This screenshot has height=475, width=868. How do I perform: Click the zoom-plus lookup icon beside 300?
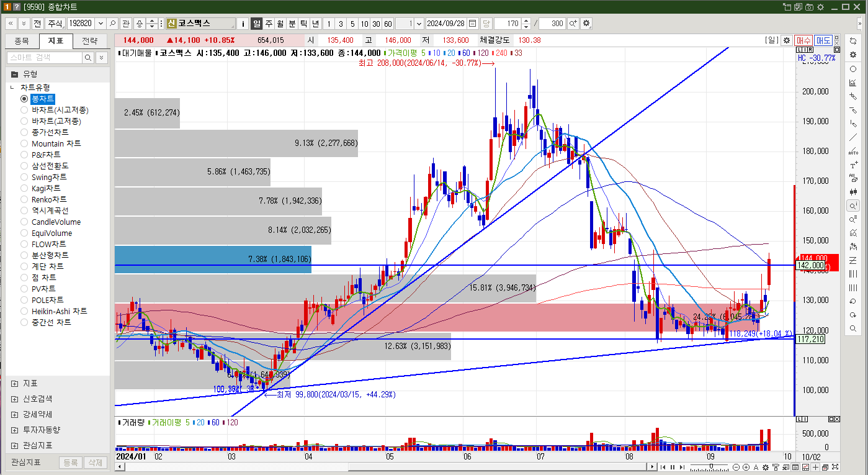pos(573,24)
